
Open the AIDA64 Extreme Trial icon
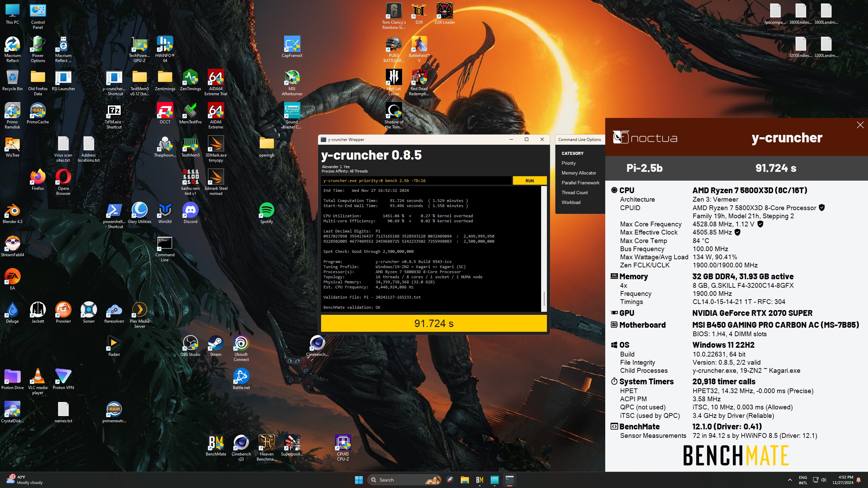pos(216,82)
